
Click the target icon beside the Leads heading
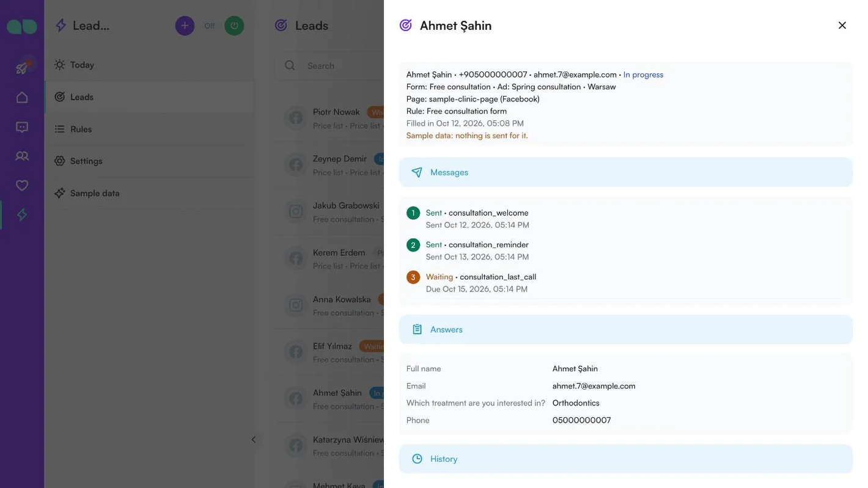[x=281, y=25]
